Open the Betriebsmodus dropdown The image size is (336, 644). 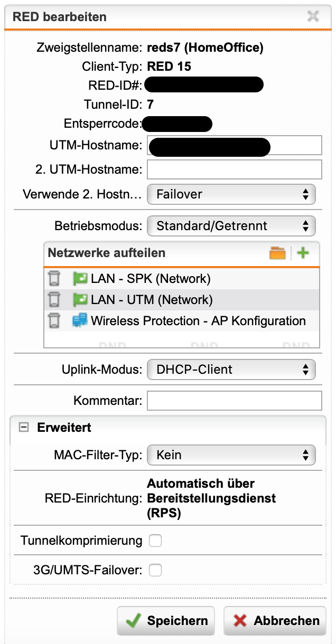(x=231, y=226)
